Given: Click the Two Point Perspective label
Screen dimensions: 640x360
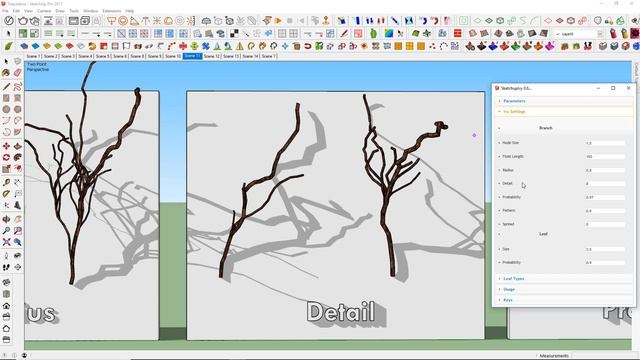Looking at the screenshot, I should coord(38,67).
